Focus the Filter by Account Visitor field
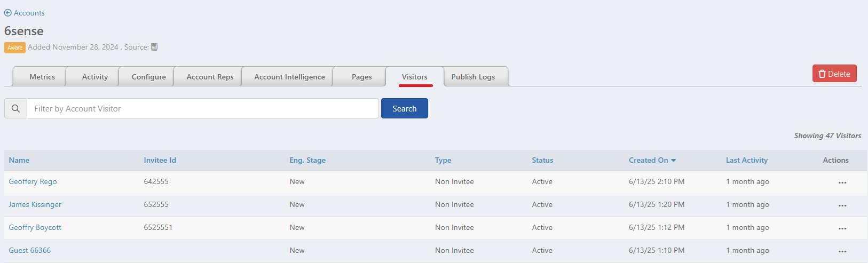 point(203,108)
